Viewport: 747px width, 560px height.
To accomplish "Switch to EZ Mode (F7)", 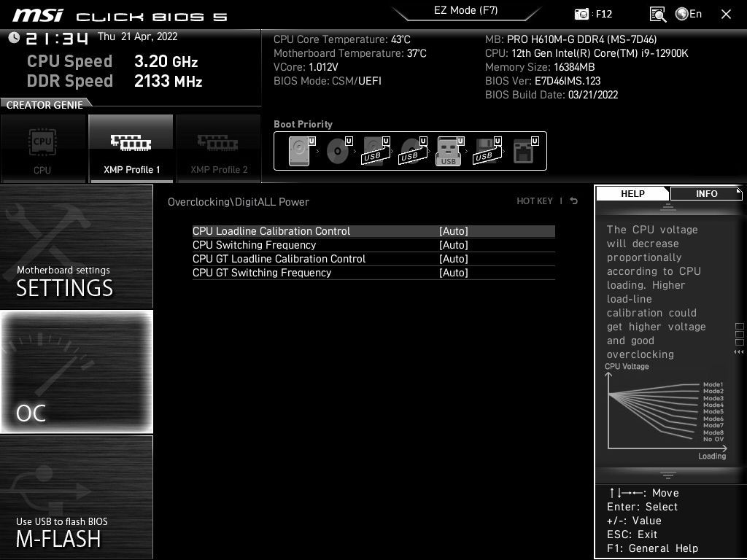I will (466, 10).
